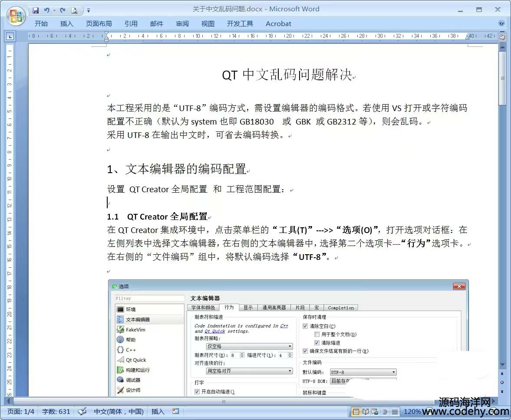Click horizontal scrollbar left arrow
Image resolution: width=511 pixels, height=420 pixels.
coord(9,401)
